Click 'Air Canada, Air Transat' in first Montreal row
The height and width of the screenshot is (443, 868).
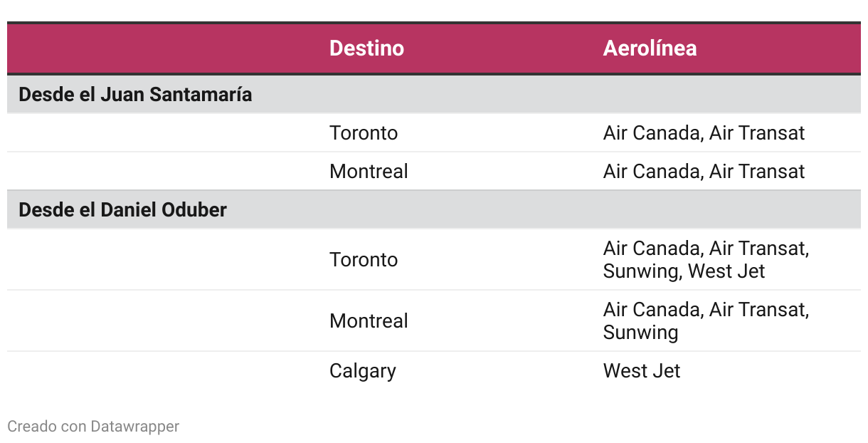point(704,171)
